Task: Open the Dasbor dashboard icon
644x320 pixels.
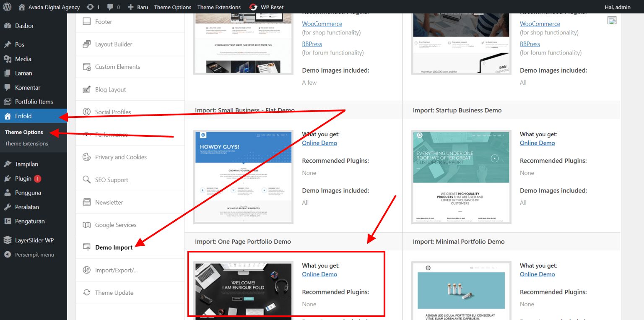Action: tap(8, 26)
